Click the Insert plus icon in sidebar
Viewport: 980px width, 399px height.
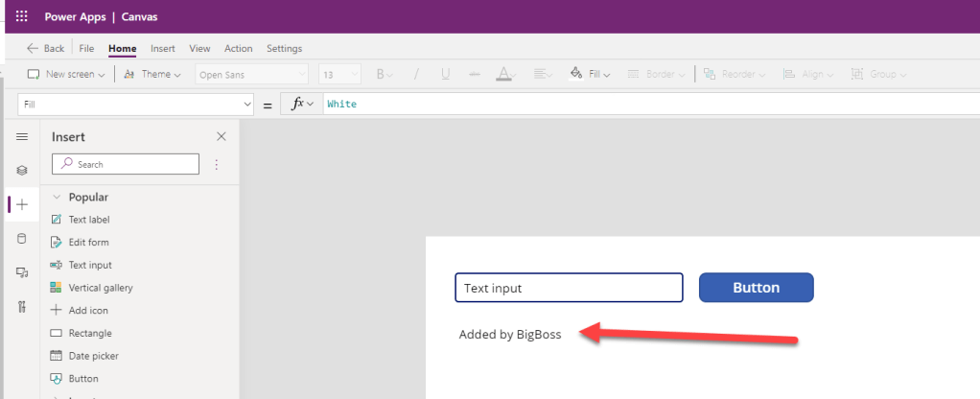tap(22, 204)
